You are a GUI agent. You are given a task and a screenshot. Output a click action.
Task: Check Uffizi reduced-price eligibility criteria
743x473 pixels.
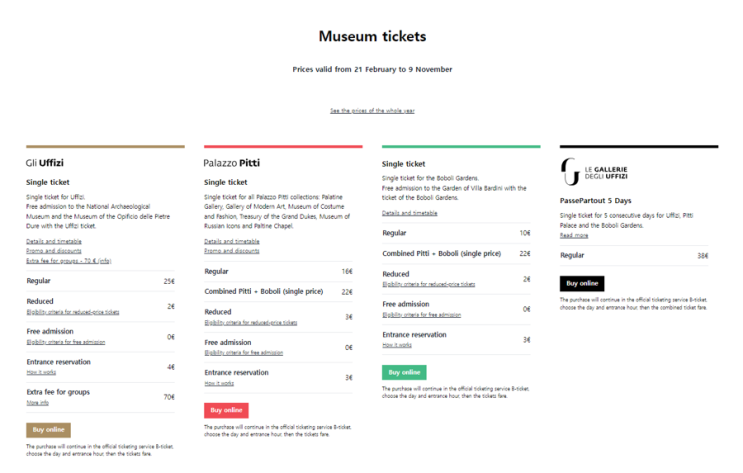(x=72, y=312)
